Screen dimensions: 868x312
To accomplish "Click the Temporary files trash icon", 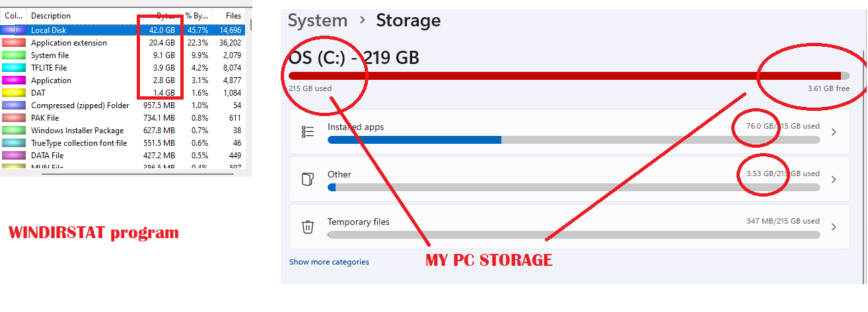I will pos(308,227).
